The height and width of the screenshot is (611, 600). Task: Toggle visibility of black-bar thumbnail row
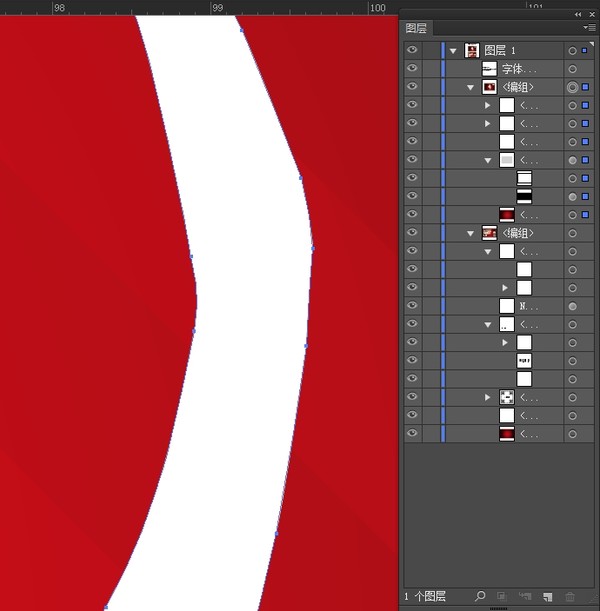click(412, 196)
